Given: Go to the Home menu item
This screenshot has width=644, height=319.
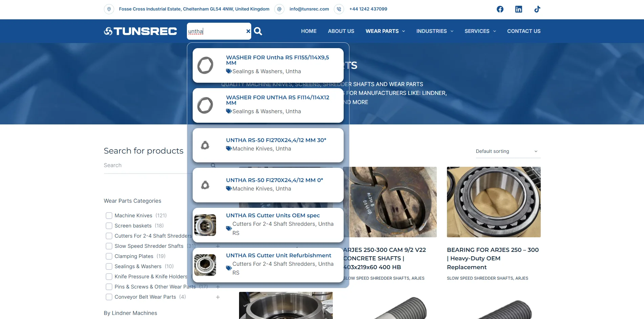Looking at the screenshot, I should (309, 31).
